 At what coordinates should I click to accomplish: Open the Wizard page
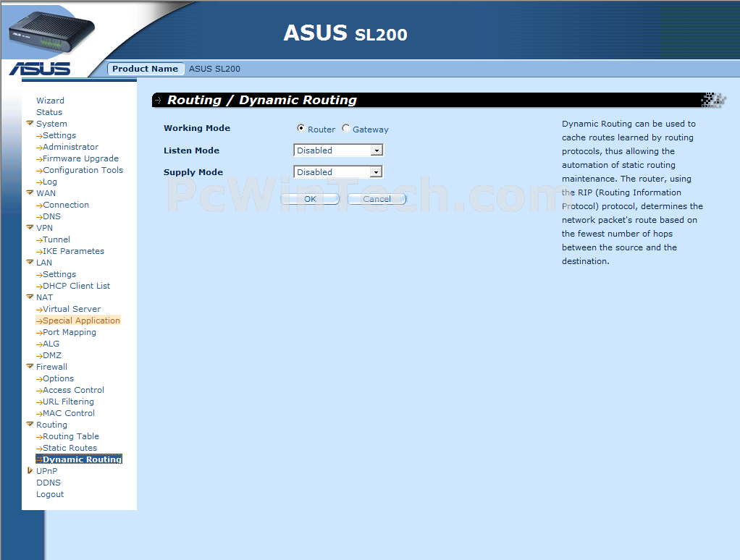50,101
